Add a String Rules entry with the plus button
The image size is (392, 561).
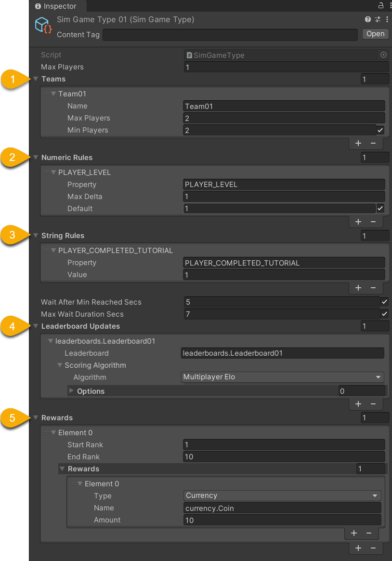coord(358,288)
